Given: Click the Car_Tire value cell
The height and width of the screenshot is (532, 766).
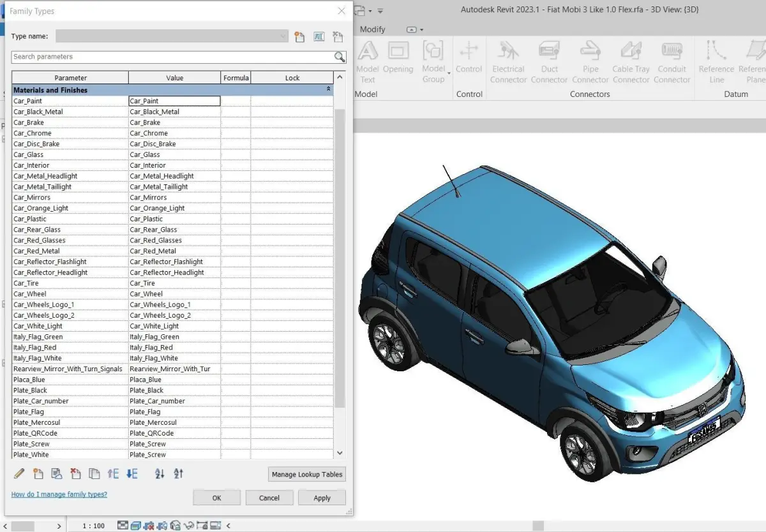Looking at the screenshot, I should pos(174,283).
